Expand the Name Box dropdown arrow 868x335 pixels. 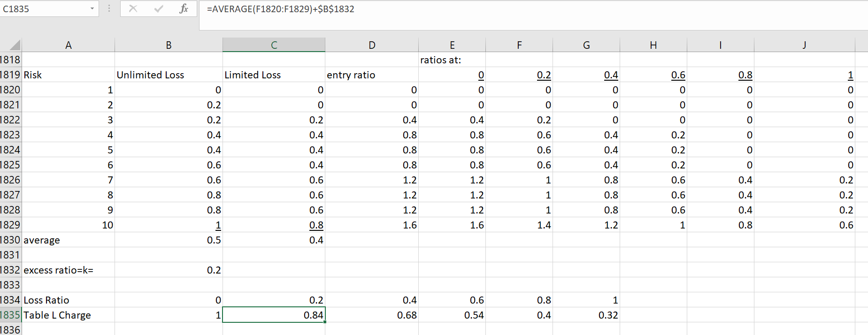pyautogui.click(x=92, y=9)
